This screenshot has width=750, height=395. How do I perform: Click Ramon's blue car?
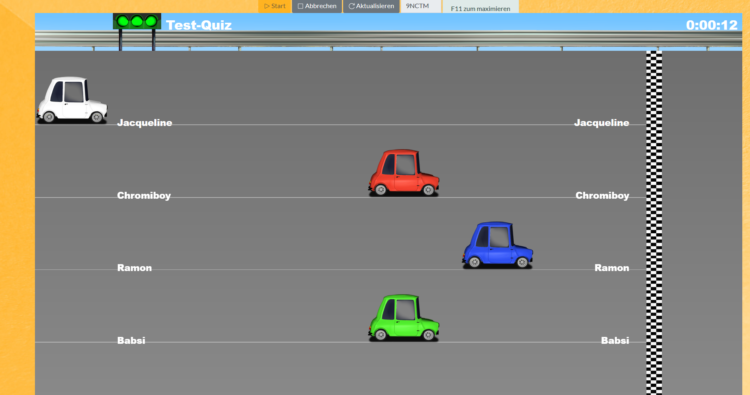[497, 244]
